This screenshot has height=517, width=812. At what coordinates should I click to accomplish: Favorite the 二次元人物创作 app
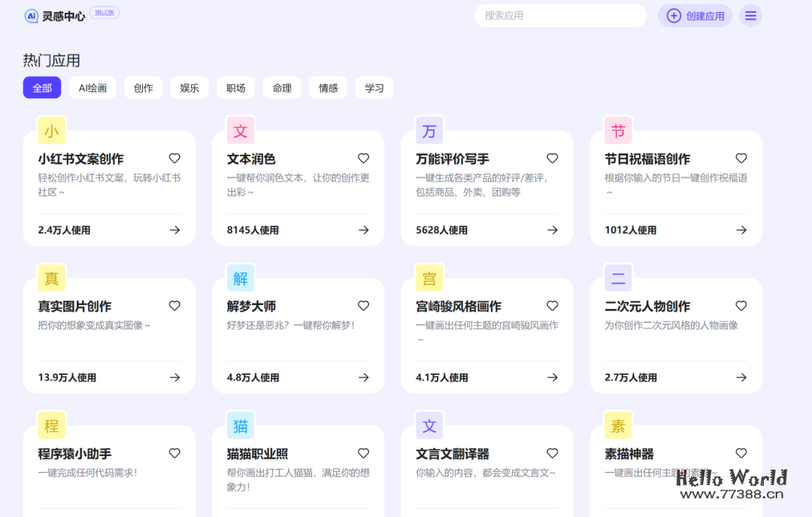741,306
